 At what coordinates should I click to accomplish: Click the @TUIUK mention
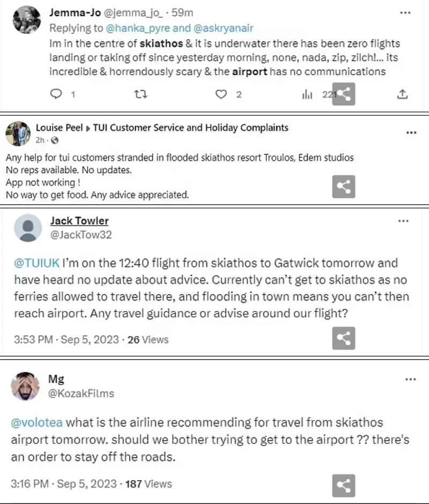pyautogui.click(x=36, y=263)
